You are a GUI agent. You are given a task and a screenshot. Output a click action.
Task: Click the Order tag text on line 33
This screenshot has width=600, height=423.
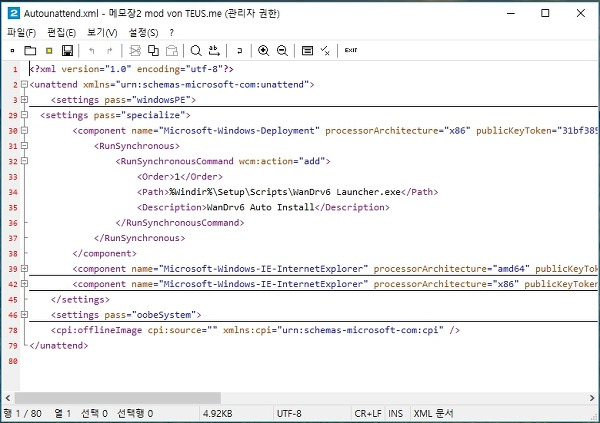click(180, 176)
